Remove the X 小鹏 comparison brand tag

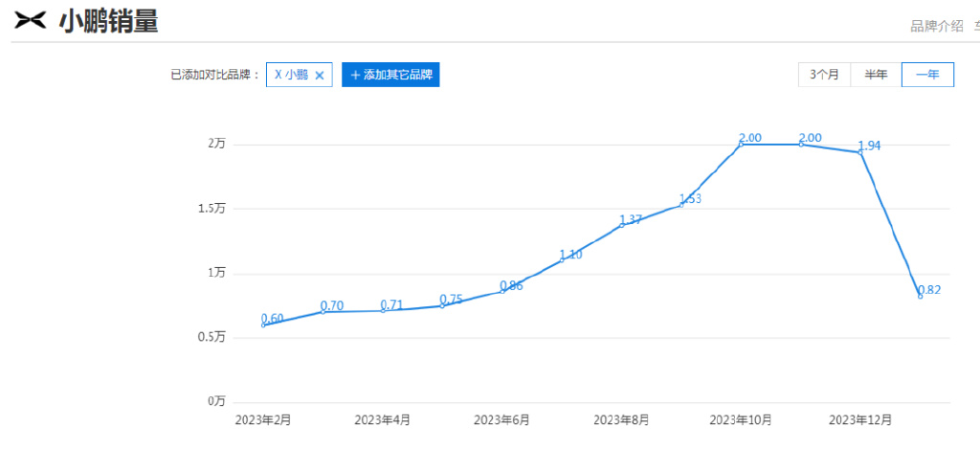click(320, 75)
